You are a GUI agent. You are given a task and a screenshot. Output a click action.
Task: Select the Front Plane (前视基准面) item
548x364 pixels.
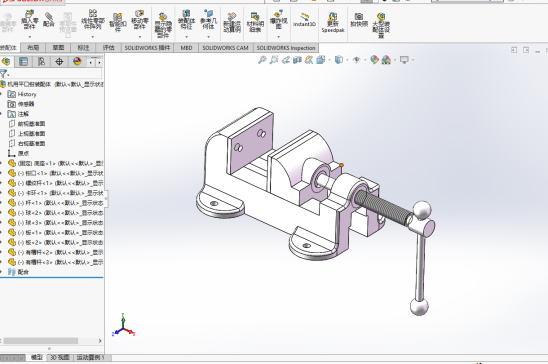(x=27, y=124)
